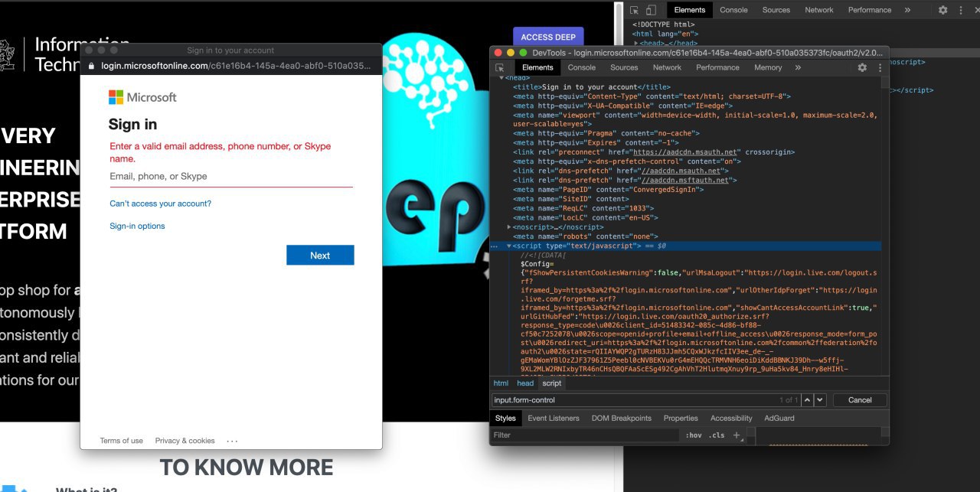Viewport: 980px width, 492px height.
Task: Open Sign-in options link
Action: tap(137, 226)
